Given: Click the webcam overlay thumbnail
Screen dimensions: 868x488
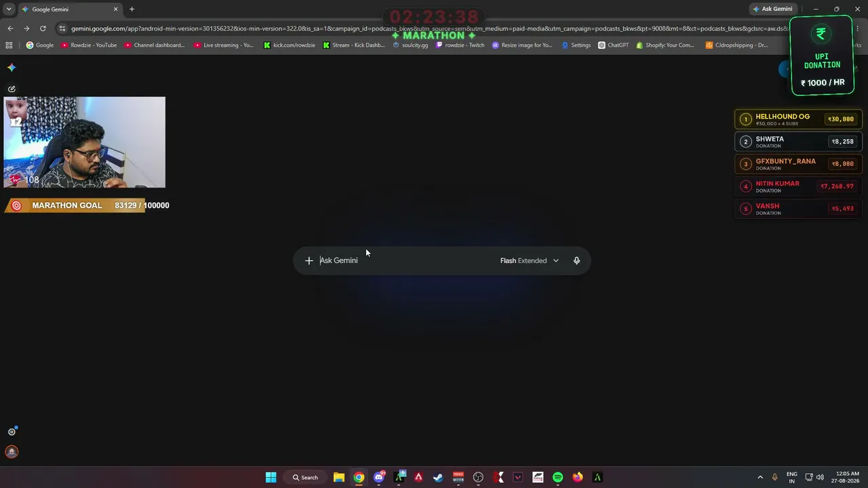Looking at the screenshot, I should 84,142.
